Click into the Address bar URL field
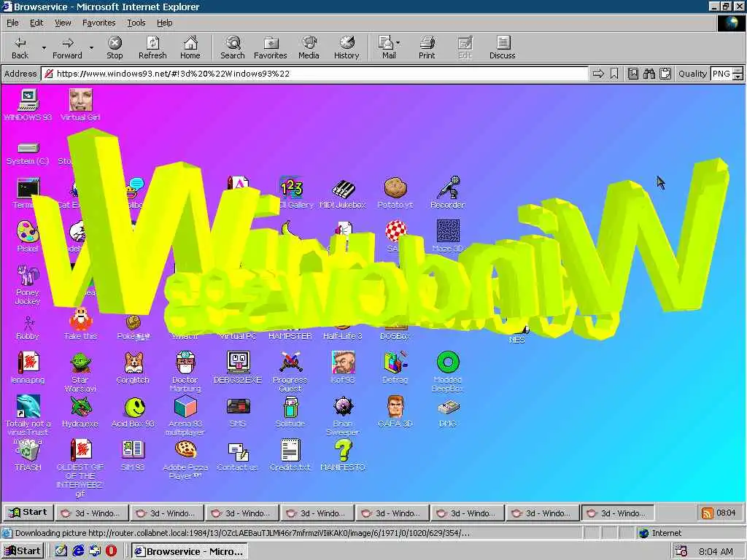This screenshot has height=560, width=747. click(315, 74)
